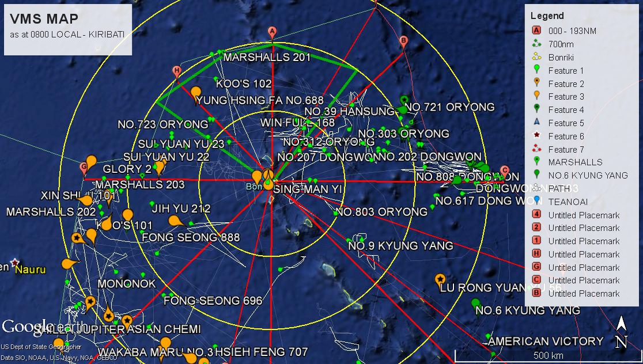Click the red placemark A at top
The image size is (643, 364).
pos(273,32)
